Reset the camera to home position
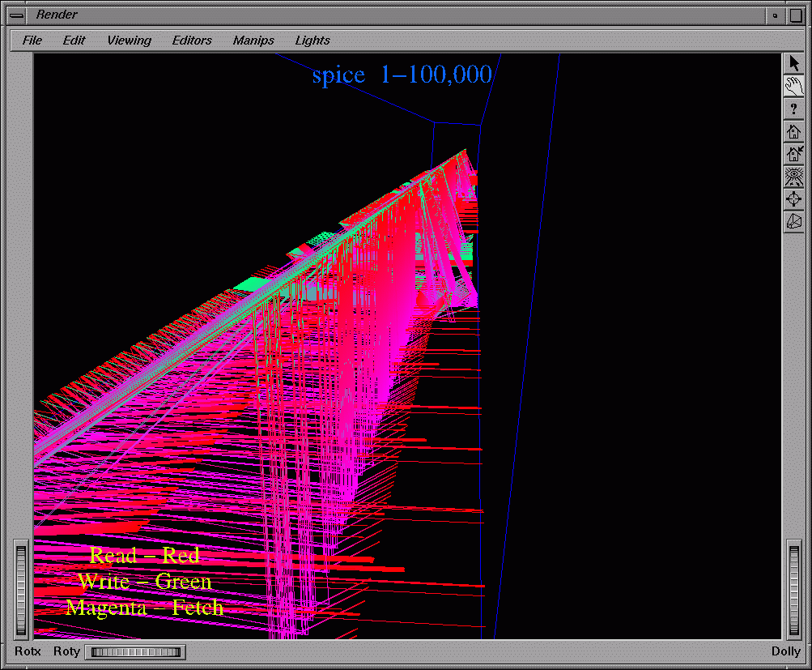This screenshot has width=812, height=670. coord(794,131)
